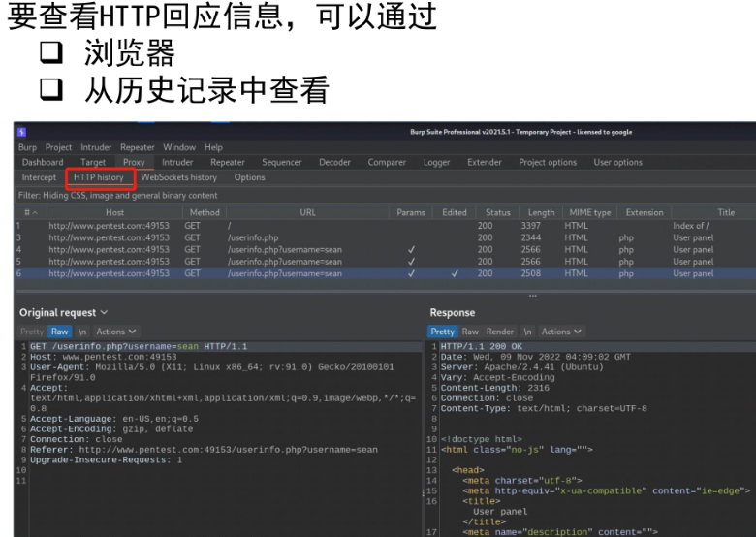Switch to the Repeater tool tab
This screenshot has height=537, width=756.
point(228,163)
